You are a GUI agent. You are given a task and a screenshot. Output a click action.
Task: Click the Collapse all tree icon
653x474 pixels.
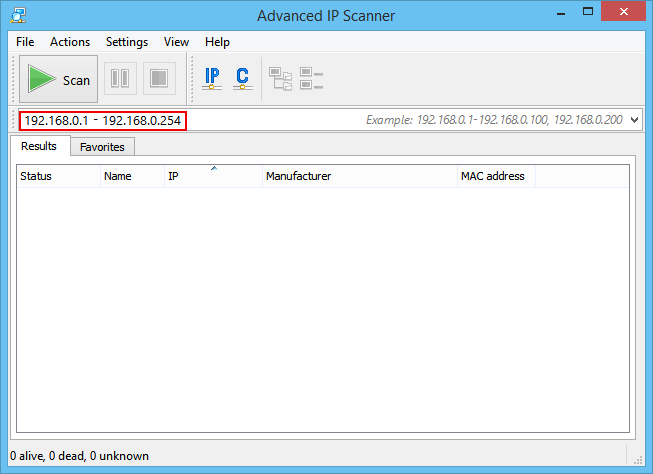(x=312, y=79)
